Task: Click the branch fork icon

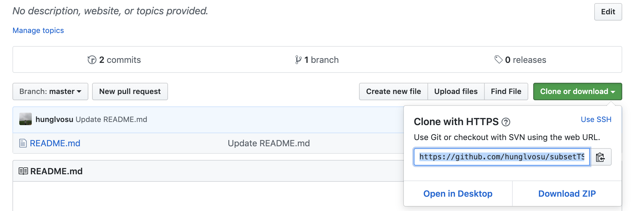Action: [298, 60]
